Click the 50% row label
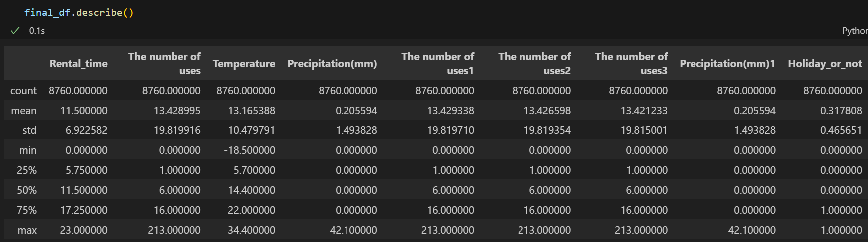The height and width of the screenshot is (242, 868). pyautogui.click(x=27, y=190)
